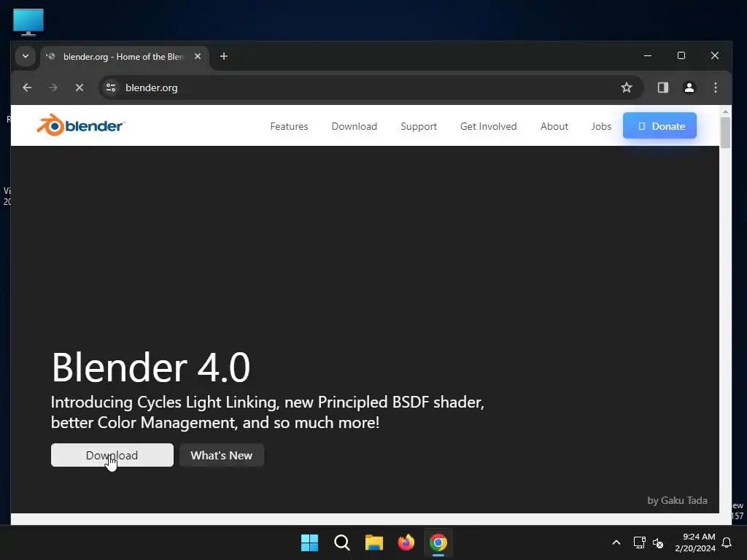Viewport: 747px width, 560px height.
Task: Stop loading the blender.org page
Action: click(x=79, y=87)
